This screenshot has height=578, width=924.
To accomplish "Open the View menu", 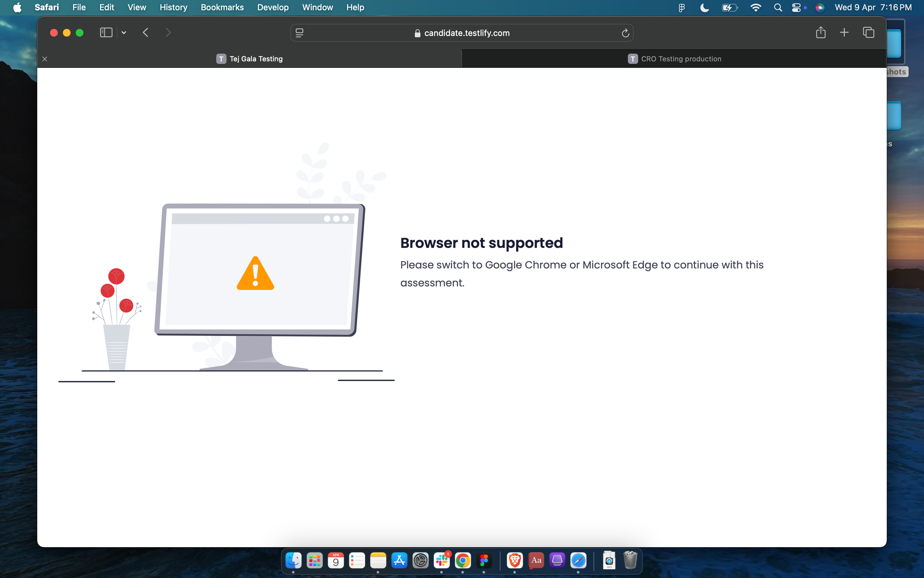I will point(137,7).
